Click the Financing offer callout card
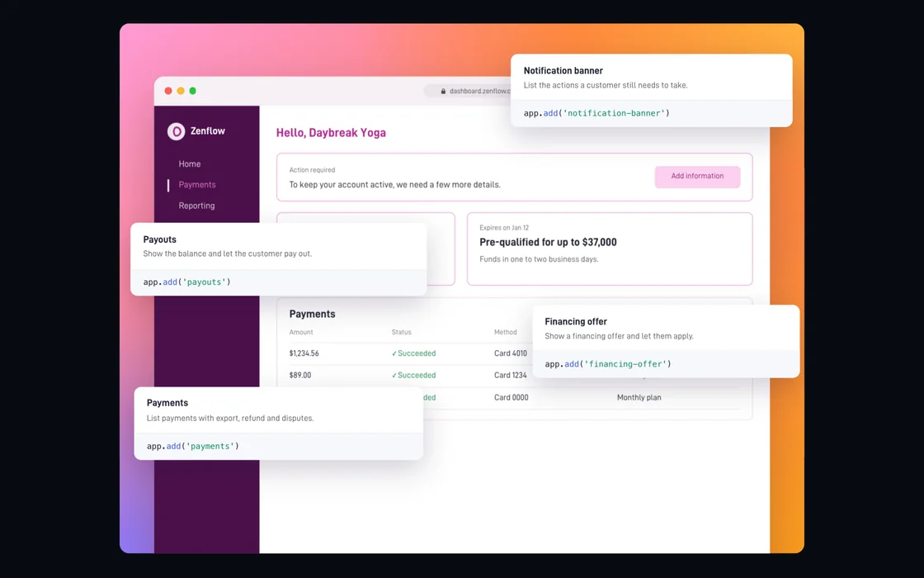This screenshot has width=924, height=578. 666,341
